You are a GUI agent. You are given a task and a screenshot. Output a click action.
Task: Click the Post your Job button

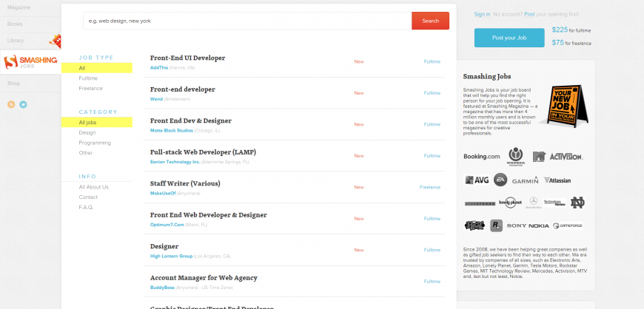(x=509, y=38)
